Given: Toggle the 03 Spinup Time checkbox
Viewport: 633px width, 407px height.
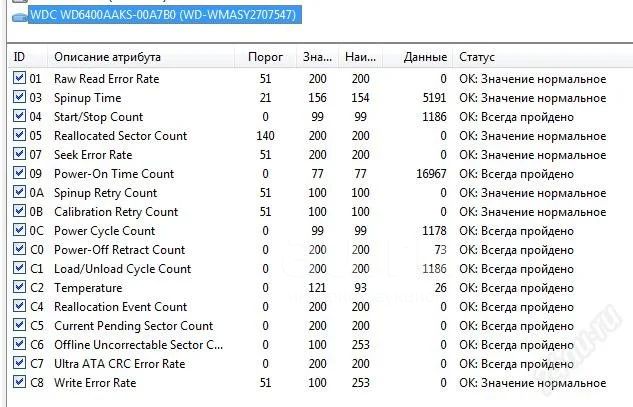Looking at the screenshot, I should coord(19,98).
